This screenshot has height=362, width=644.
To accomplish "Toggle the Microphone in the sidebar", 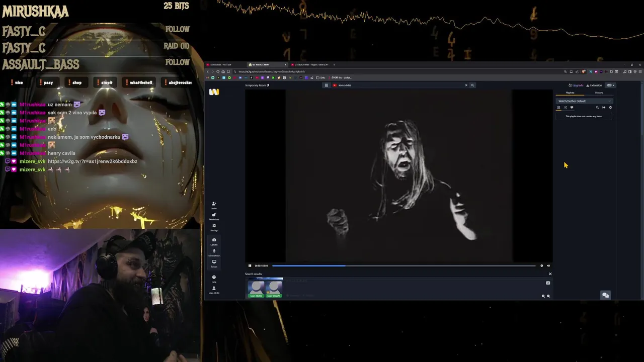I will (214, 252).
